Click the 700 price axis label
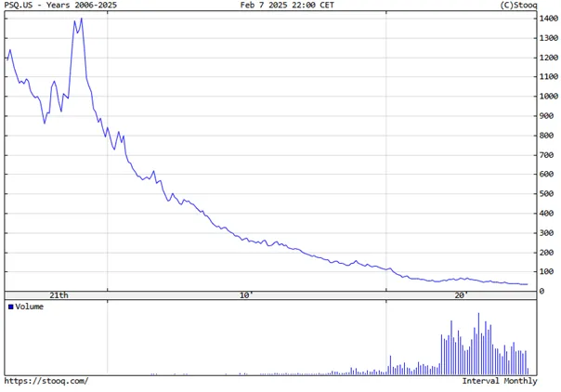The height and width of the screenshot is (392, 561). [x=547, y=155]
